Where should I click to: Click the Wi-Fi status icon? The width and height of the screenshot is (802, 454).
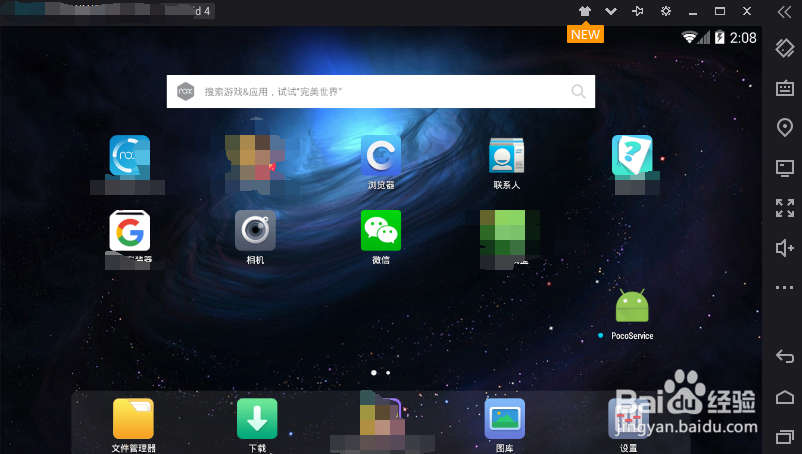[689, 37]
